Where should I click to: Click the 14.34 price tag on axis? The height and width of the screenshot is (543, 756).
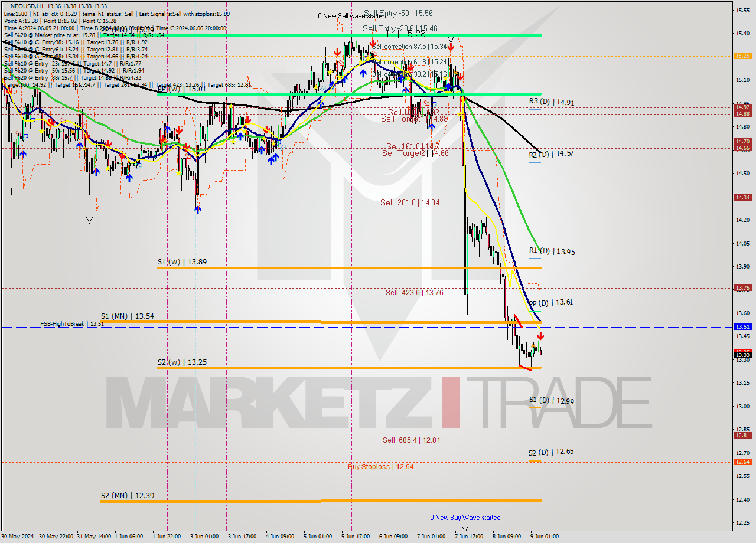tap(742, 198)
